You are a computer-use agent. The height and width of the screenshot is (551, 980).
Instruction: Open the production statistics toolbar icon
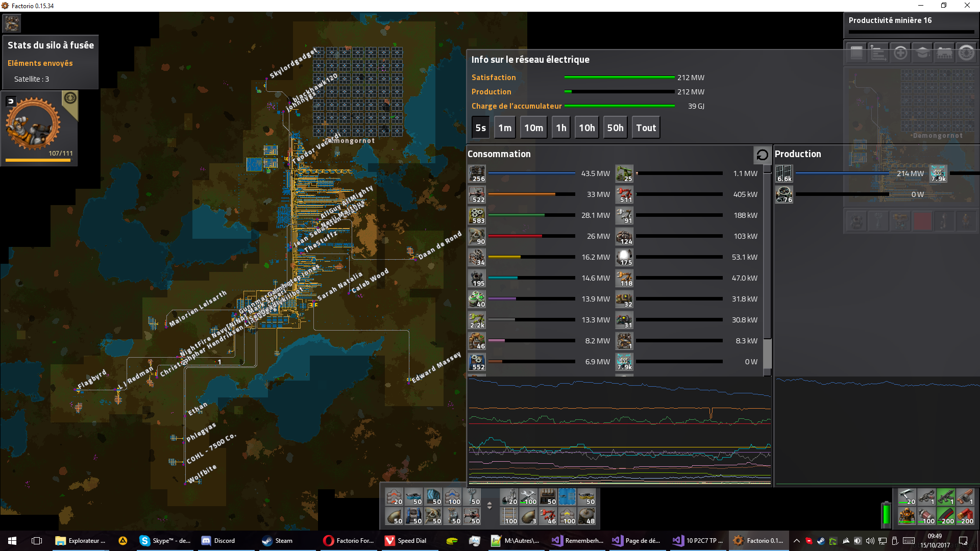878,53
